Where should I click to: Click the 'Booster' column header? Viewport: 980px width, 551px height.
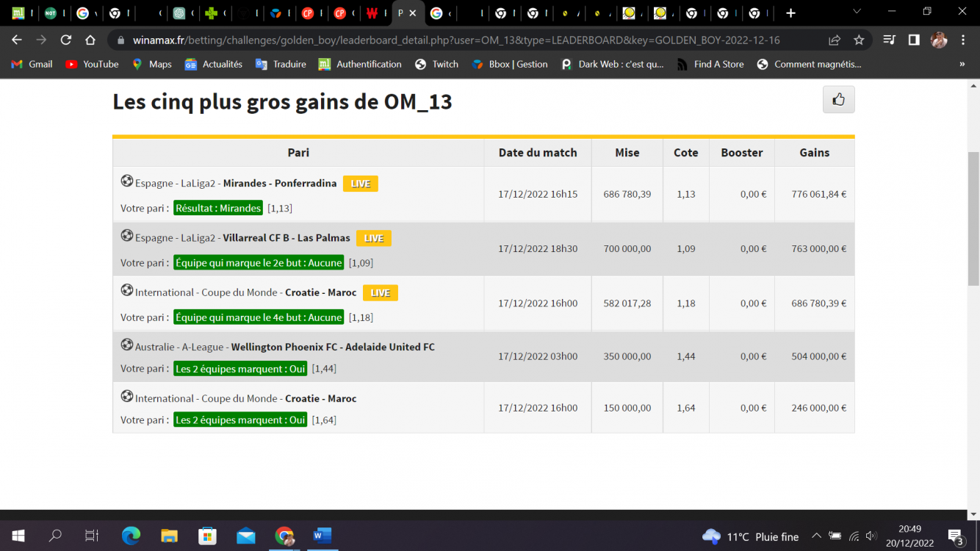(742, 153)
